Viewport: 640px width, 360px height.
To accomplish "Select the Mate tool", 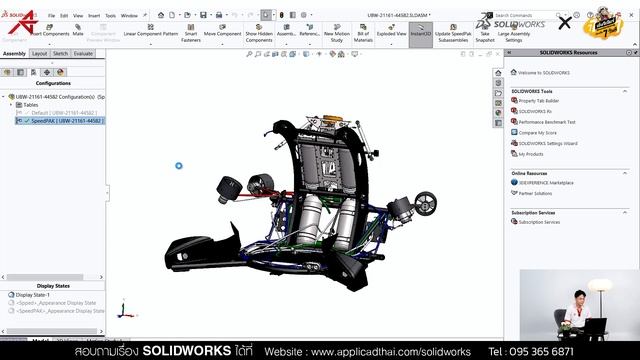I will click(78, 30).
